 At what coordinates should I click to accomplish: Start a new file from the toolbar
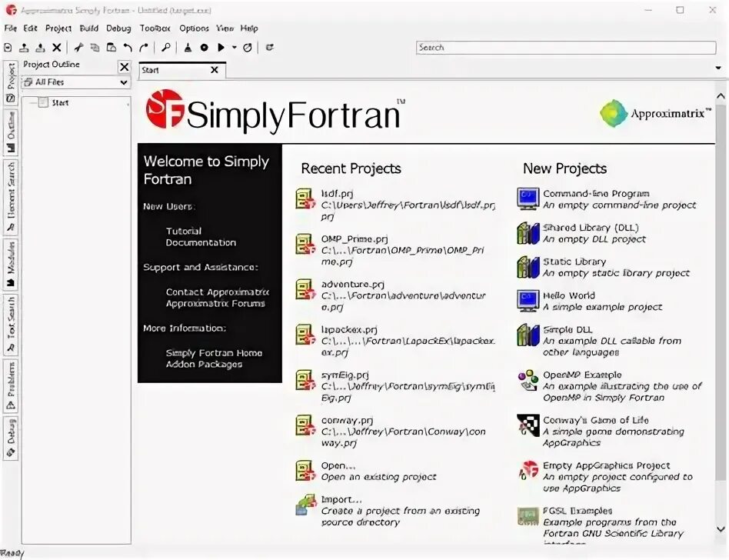click(x=7, y=47)
